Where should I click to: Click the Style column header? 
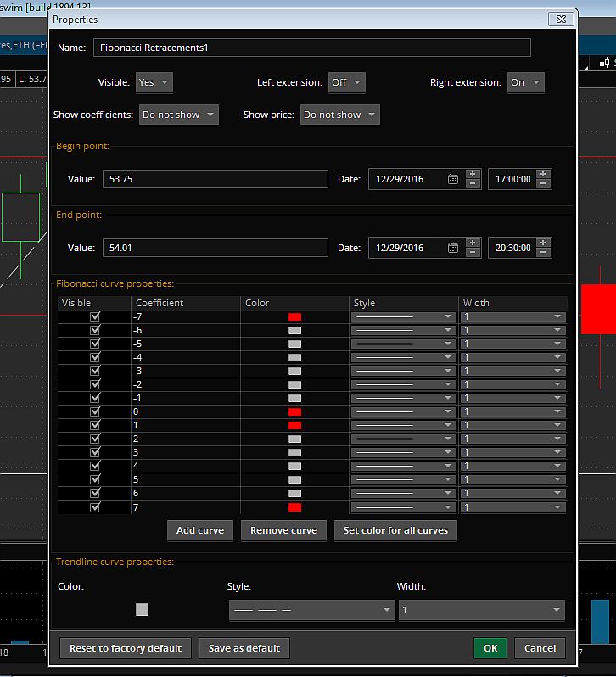click(404, 303)
